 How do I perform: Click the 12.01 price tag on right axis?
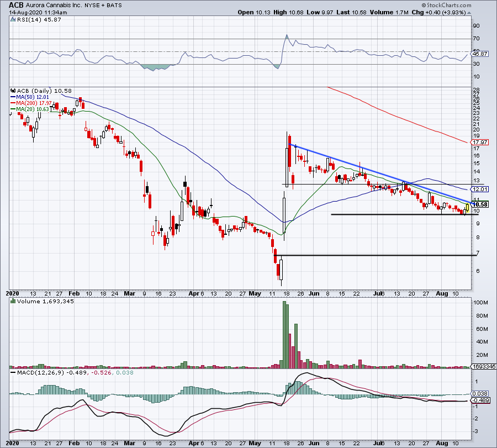pos(479,189)
